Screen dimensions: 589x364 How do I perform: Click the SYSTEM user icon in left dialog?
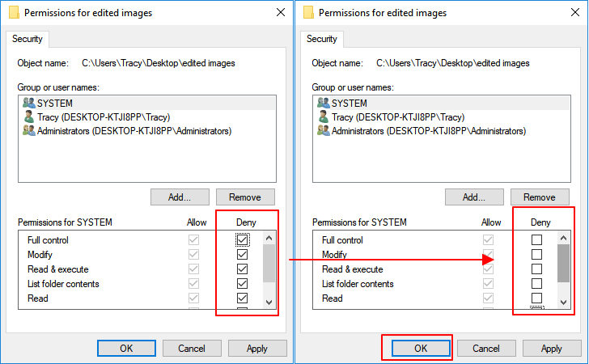pyautogui.click(x=28, y=104)
